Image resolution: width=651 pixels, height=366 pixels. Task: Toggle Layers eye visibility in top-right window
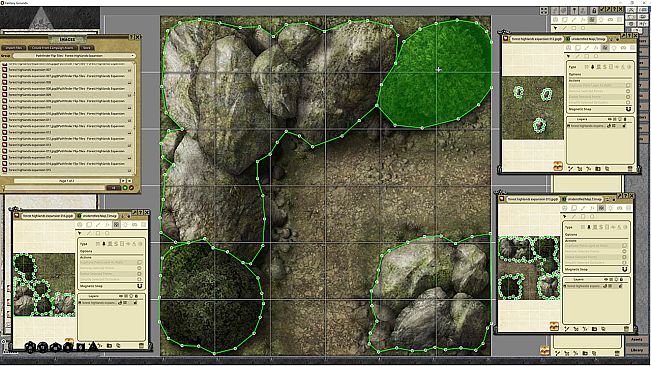pyautogui.click(x=609, y=119)
